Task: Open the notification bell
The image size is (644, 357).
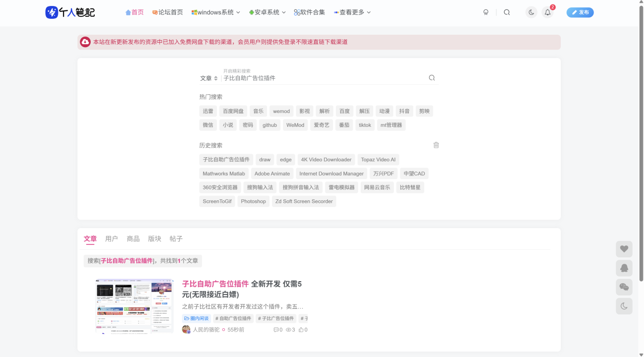Action: point(547,12)
